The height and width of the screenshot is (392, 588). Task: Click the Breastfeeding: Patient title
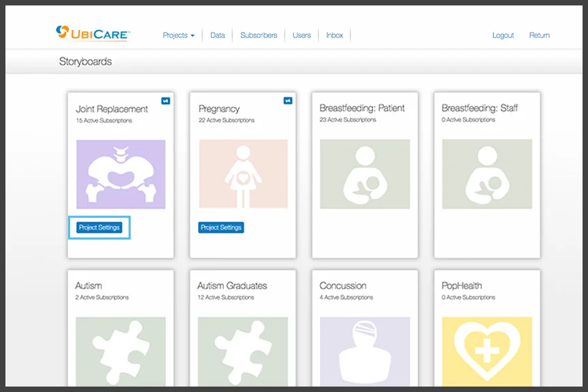point(362,108)
